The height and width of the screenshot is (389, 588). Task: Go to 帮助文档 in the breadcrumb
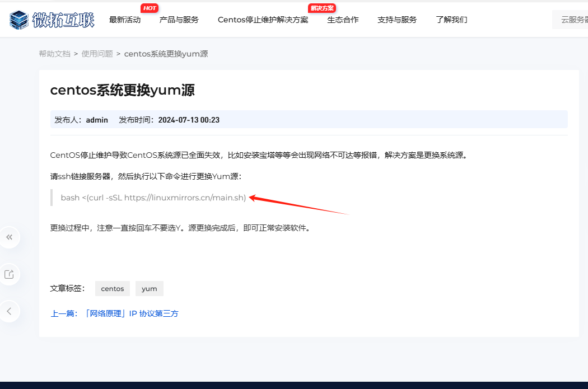pos(54,54)
